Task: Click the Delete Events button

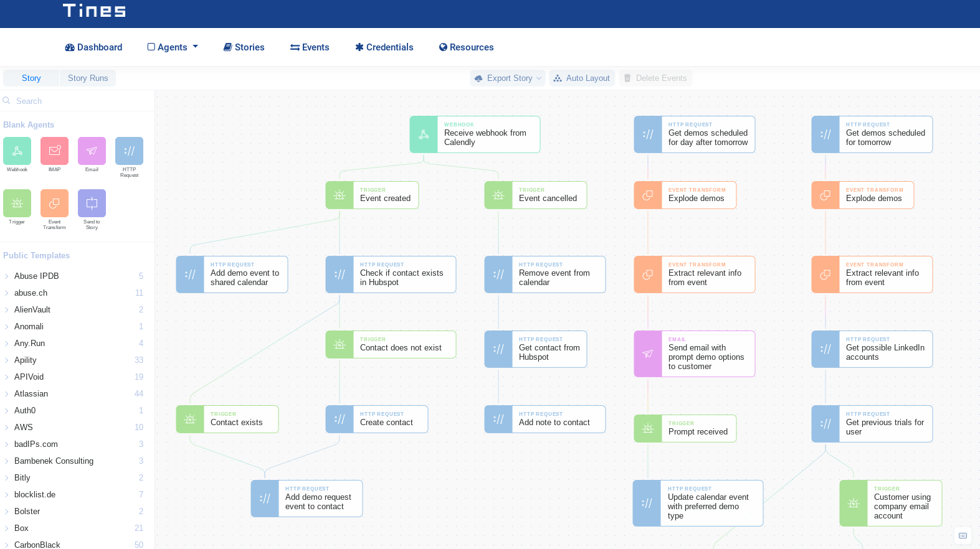Action: point(655,78)
